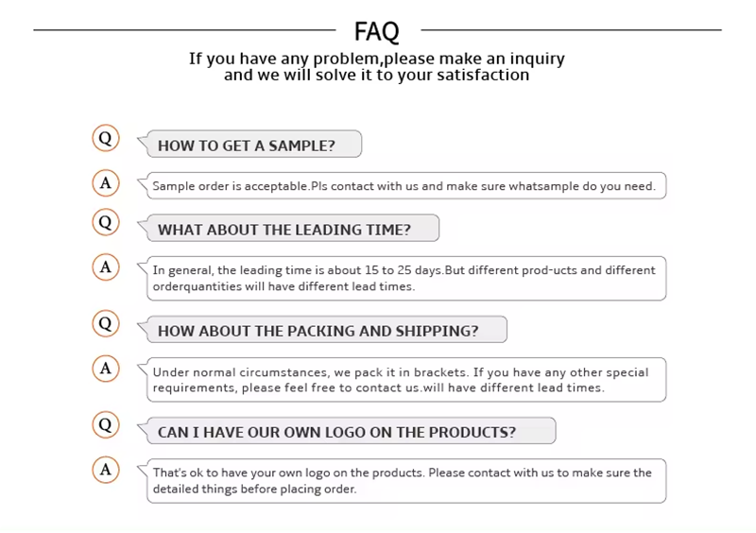Viewport: 756px width, 533px height.
Task: Select the A icon next to the logo answer
Action: pyautogui.click(x=105, y=469)
